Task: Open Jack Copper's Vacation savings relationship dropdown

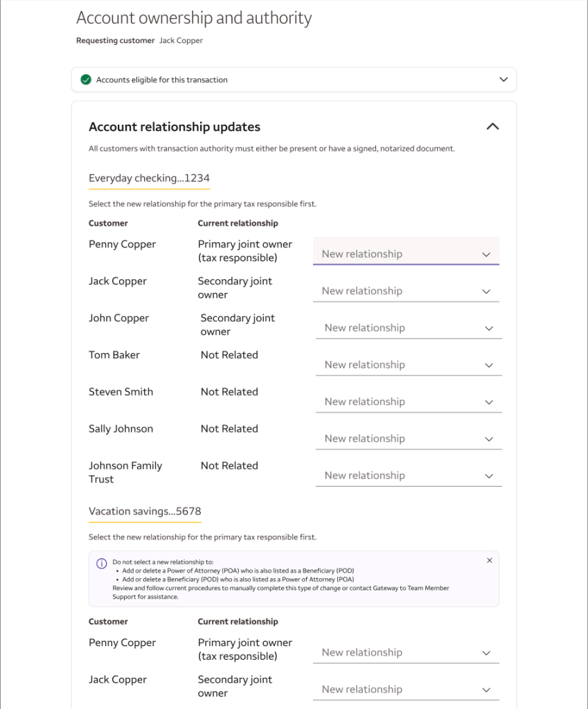Action: pos(406,690)
